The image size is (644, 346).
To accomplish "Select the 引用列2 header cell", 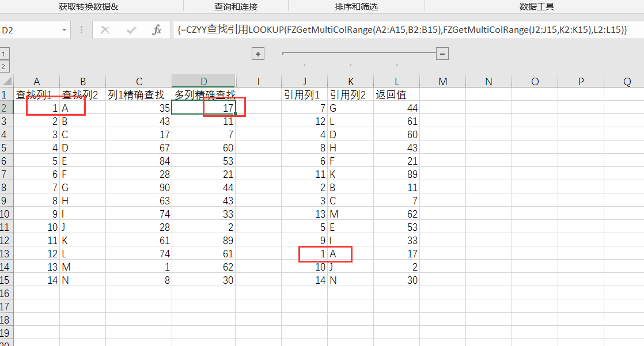I will point(350,95).
